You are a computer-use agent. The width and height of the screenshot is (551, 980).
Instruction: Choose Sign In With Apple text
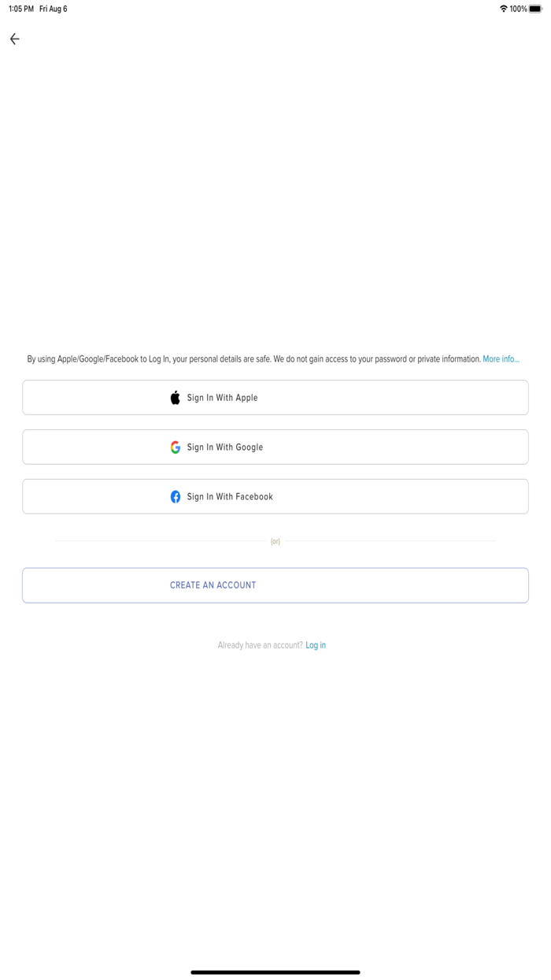click(x=222, y=398)
